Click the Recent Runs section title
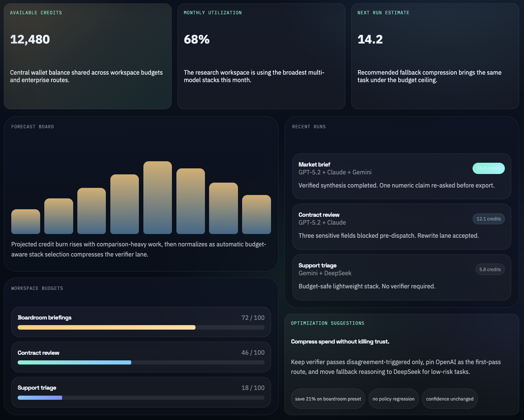The height and width of the screenshot is (420, 524). pyautogui.click(x=309, y=126)
